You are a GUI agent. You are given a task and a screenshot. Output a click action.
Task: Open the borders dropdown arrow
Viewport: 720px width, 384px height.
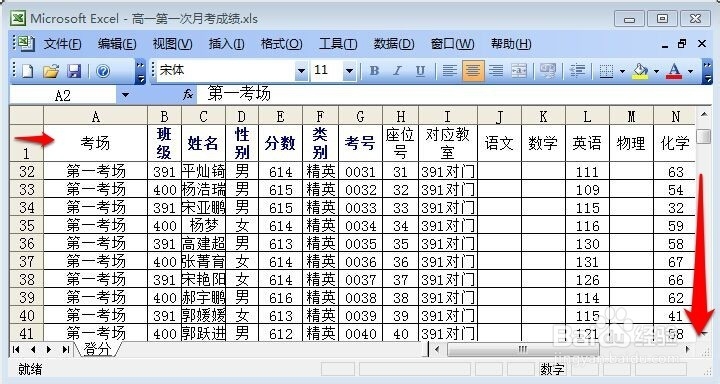(622, 71)
